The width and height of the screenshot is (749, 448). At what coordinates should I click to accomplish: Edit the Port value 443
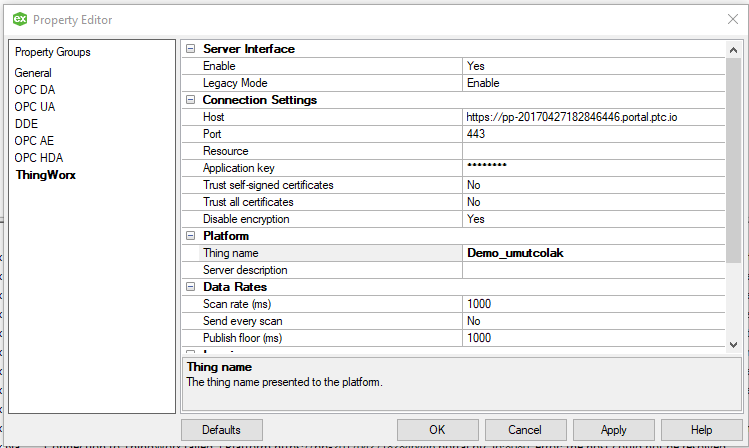pyautogui.click(x=594, y=134)
